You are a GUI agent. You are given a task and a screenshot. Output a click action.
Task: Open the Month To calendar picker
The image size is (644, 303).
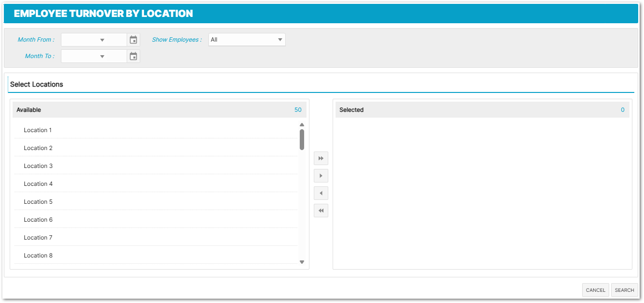pos(133,57)
